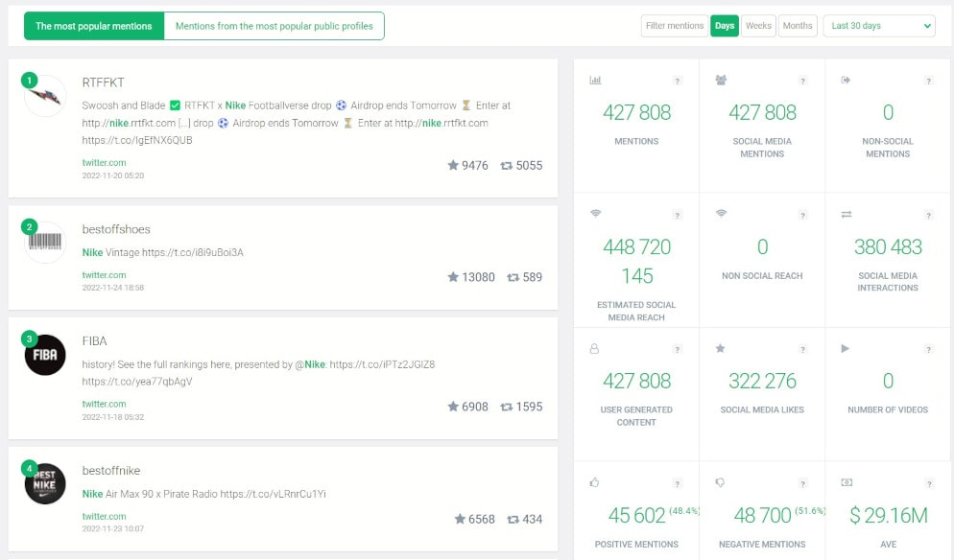This screenshot has width=954, height=560.
Task: Click the FIBA author name
Action: [x=94, y=341]
